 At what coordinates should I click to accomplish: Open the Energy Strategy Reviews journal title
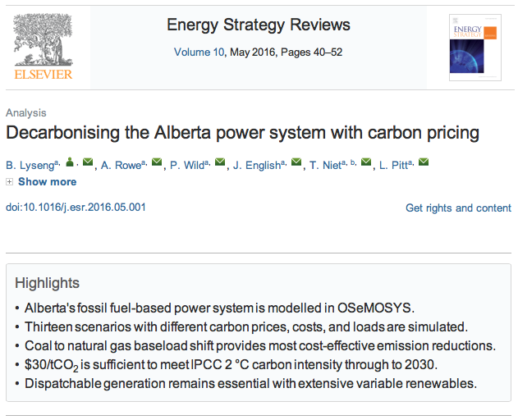(259, 25)
